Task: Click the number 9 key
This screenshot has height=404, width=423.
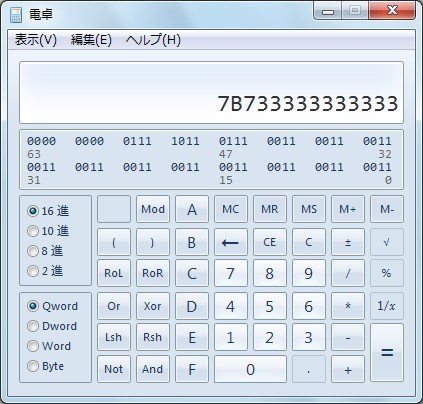Action: point(309,273)
